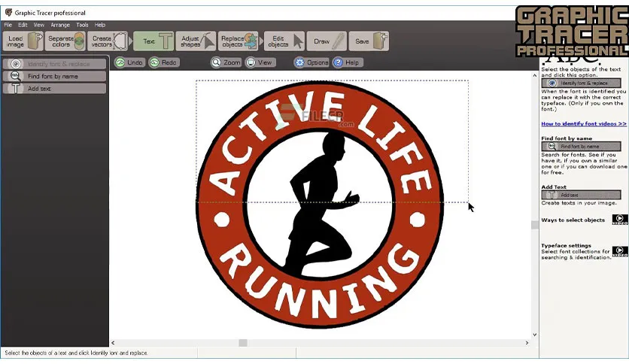The image size is (629, 364).
Task: Click the Graphic Tracer app icon in title bar
Action: (8, 13)
